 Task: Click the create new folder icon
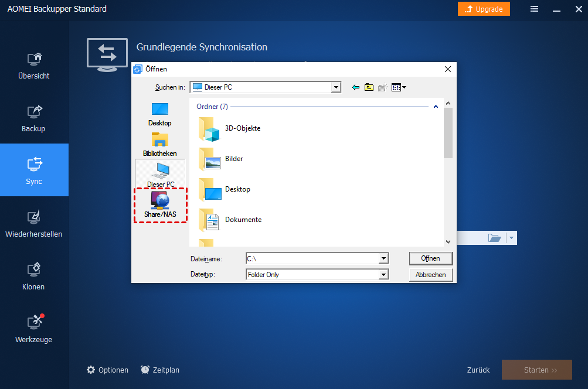(382, 87)
